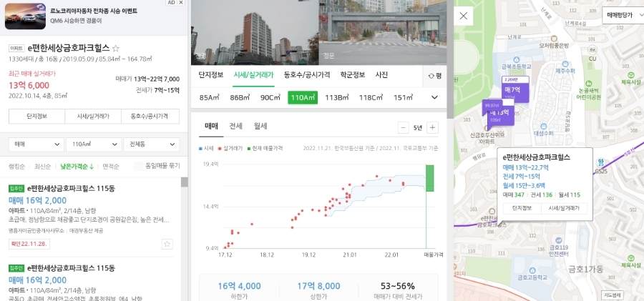Toggle the 평 unit conversion button

pyautogui.click(x=434, y=76)
